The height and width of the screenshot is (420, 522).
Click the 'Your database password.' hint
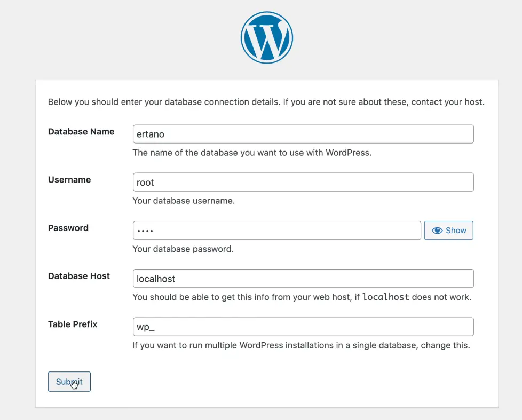coord(183,249)
